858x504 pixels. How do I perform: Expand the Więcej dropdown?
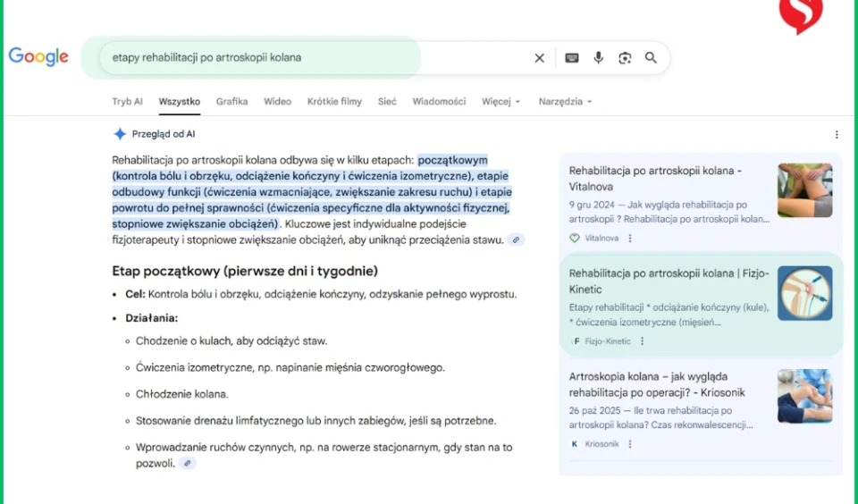[500, 101]
